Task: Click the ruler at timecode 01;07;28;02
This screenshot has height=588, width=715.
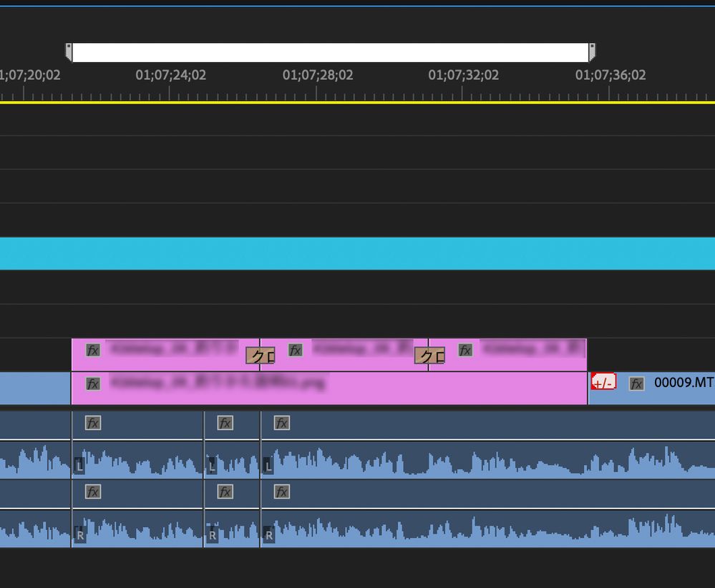Action: (317, 75)
